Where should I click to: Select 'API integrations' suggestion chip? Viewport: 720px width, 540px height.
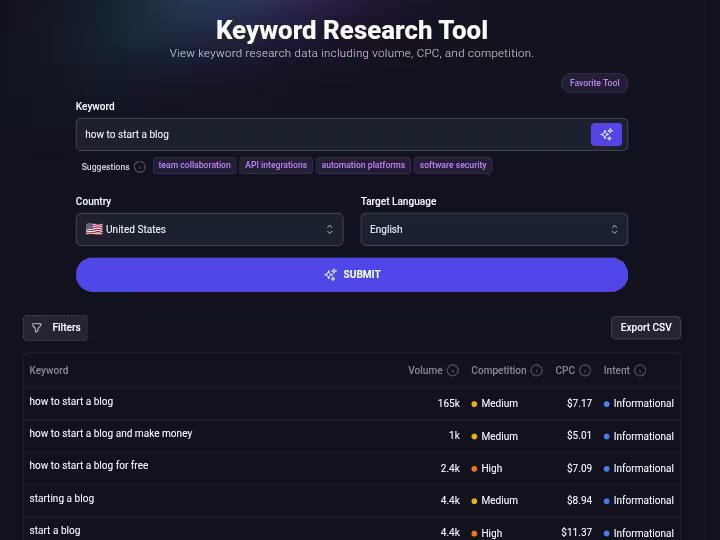276,165
